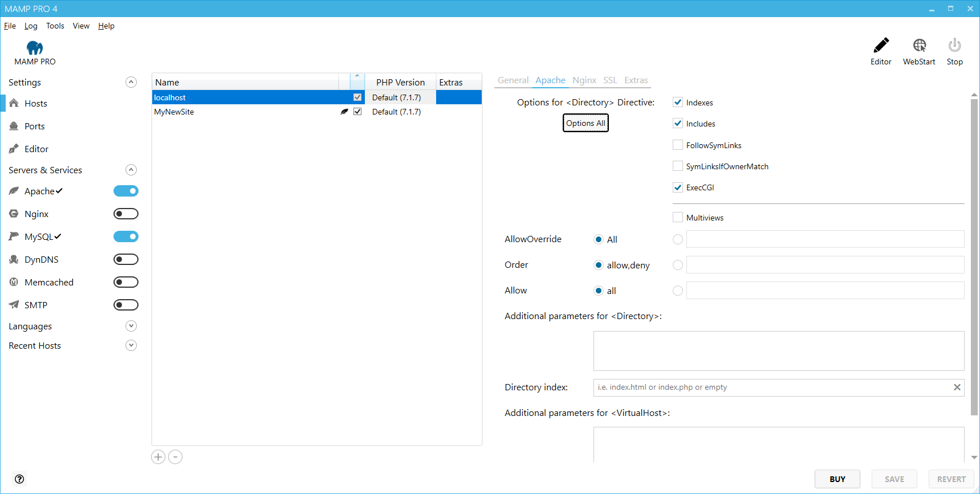Enable DynDNS switch

(x=126, y=259)
